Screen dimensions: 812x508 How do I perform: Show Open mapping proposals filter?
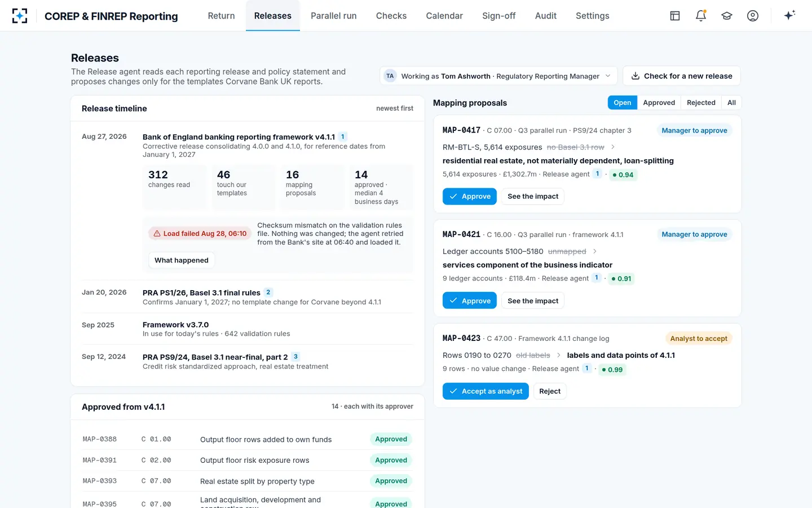[x=623, y=103]
